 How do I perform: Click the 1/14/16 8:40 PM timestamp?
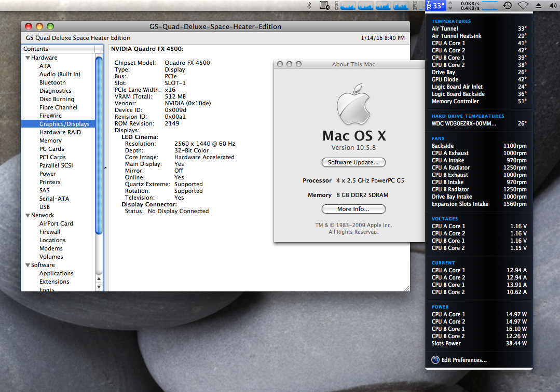(x=383, y=38)
